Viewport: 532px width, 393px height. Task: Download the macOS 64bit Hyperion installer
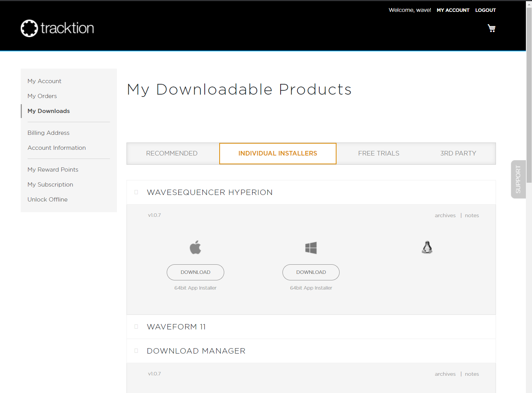pos(195,272)
